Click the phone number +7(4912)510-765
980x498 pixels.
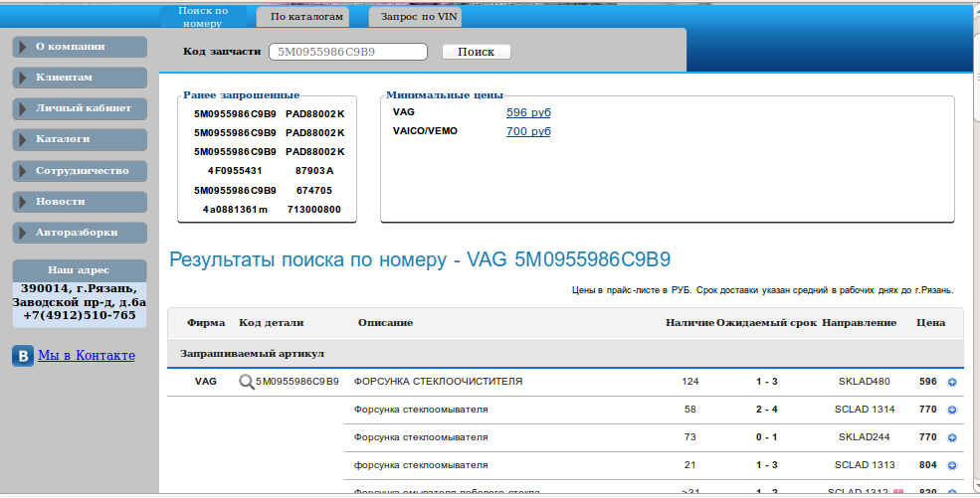click(80, 316)
